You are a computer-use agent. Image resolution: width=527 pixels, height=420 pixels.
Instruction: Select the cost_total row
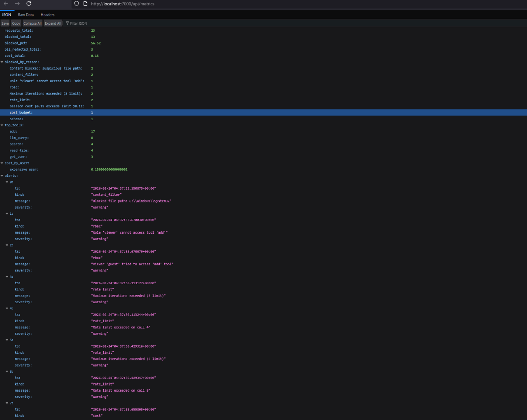[x=263, y=56]
